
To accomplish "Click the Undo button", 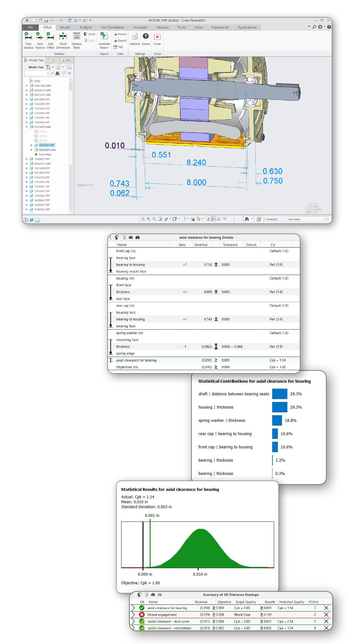I will [89, 34].
